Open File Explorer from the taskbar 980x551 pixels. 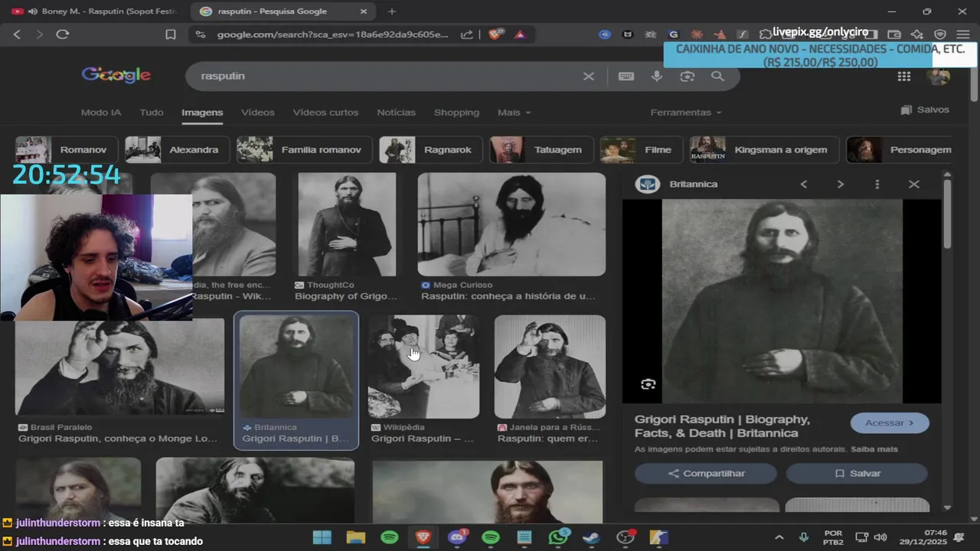356,537
